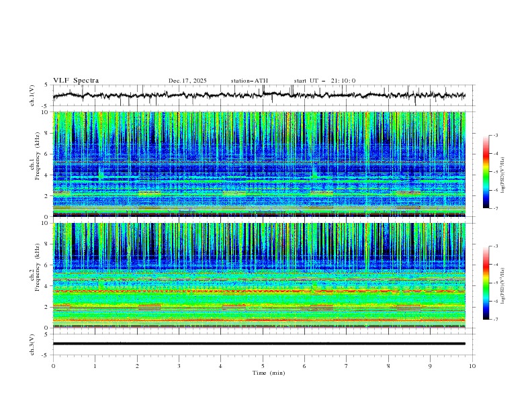Click the 10 minute tick on time axis
Image resolution: width=532 pixels, height=411 pixels.
[x=472, y=365]
